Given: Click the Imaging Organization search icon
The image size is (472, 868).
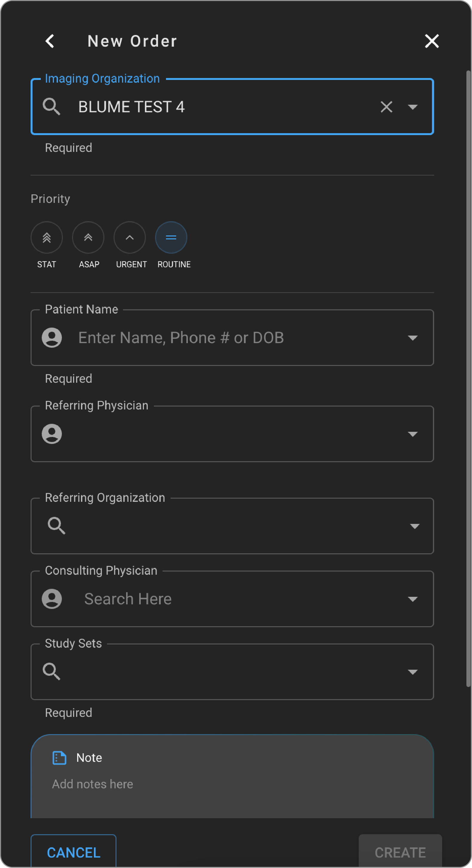Looking at the screenshot, I should click(x=52, y=107).
